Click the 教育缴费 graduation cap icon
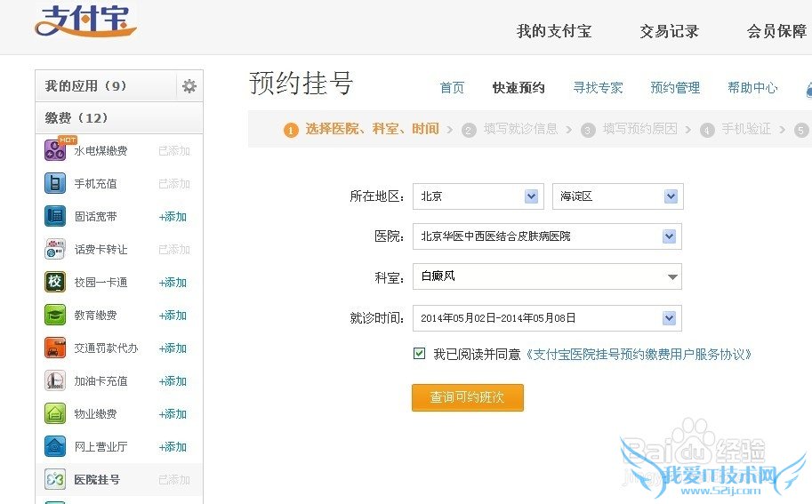This screenshot has height=504, width=812. point(55,315)
